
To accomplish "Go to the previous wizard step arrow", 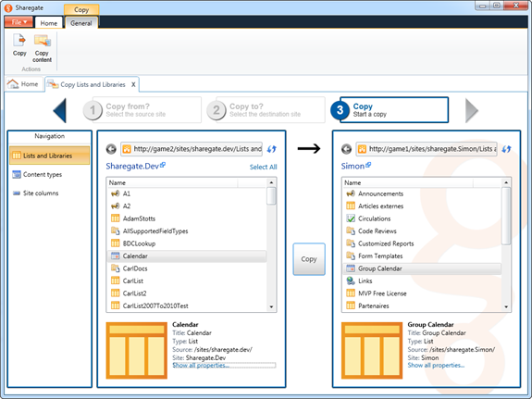I will [60, 110].
